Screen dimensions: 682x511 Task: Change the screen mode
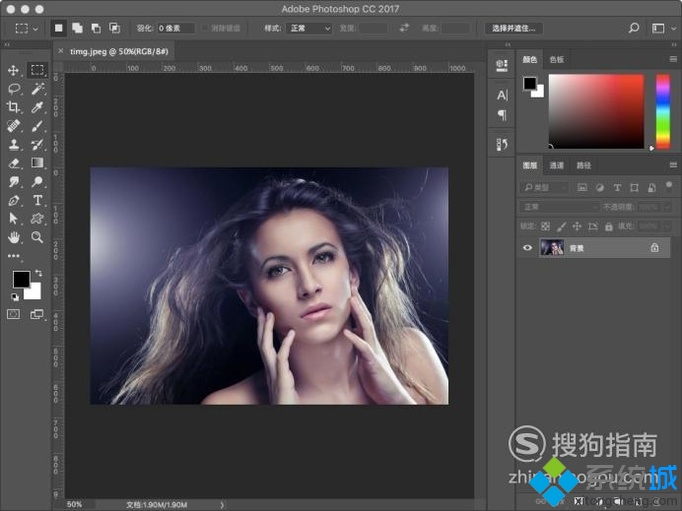[x=37, y=314]
